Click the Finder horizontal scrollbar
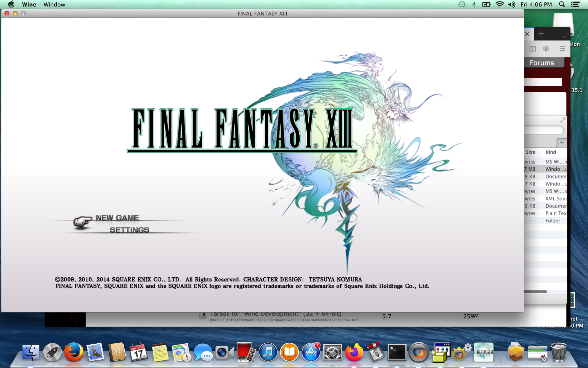The image size is (588, 368). coord(535,292)
